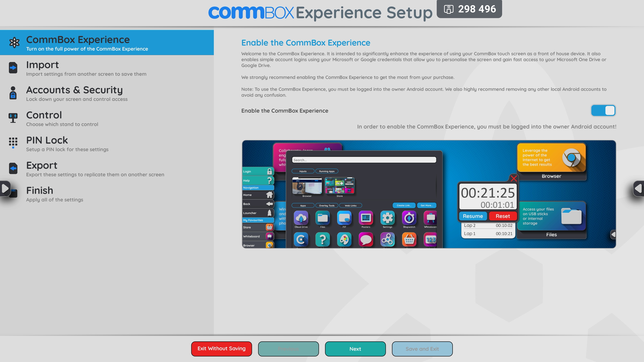Open the CommBox Experience section
The image size is (644, 362).
[107, 43]
